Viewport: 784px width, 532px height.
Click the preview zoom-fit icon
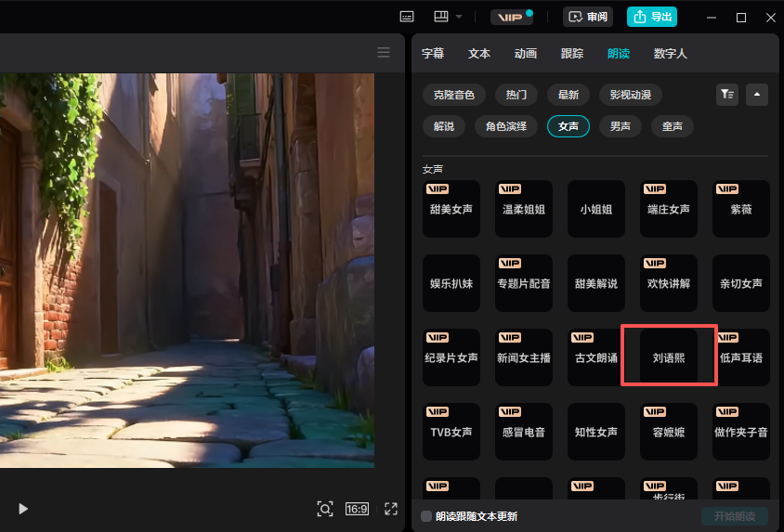click(324, 509)
